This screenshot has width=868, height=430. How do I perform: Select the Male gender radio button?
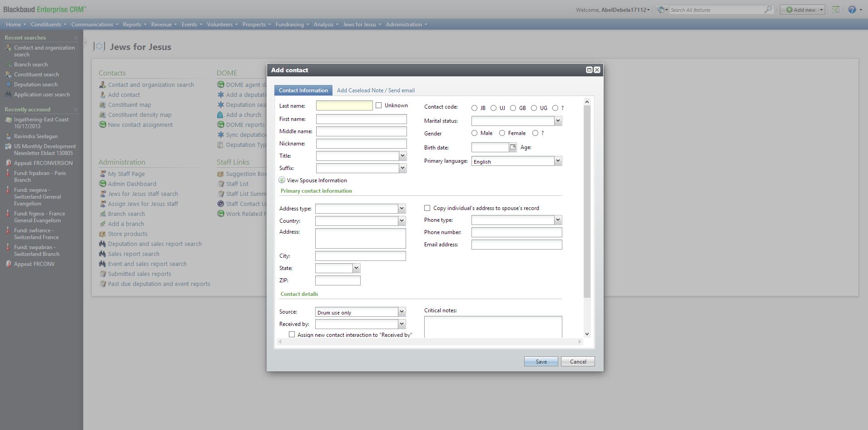click(474, 133)
